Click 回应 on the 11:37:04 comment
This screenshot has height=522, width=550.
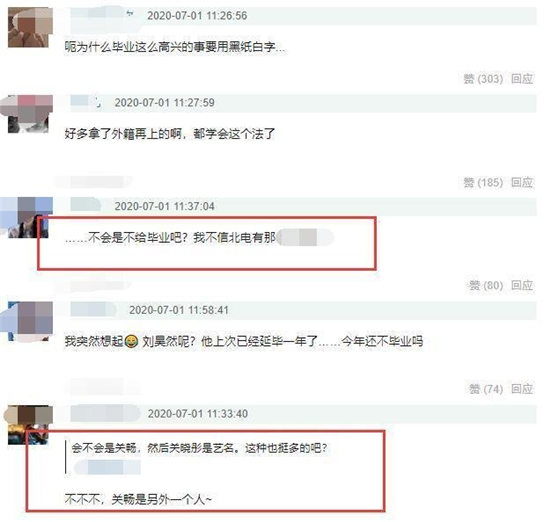point(522,285)
